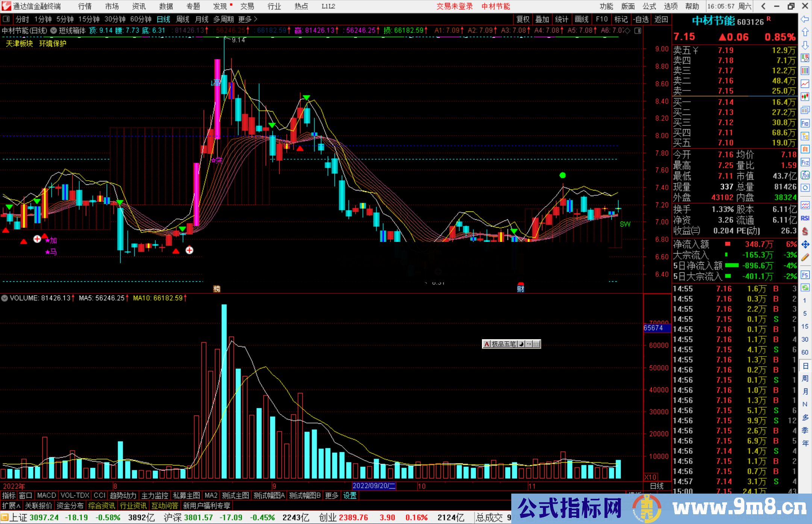Viewport: 812px width, 524px height.
Task: Click the move crosshair arrows icon
Action: pyautogui.click(x=805, y=245)
